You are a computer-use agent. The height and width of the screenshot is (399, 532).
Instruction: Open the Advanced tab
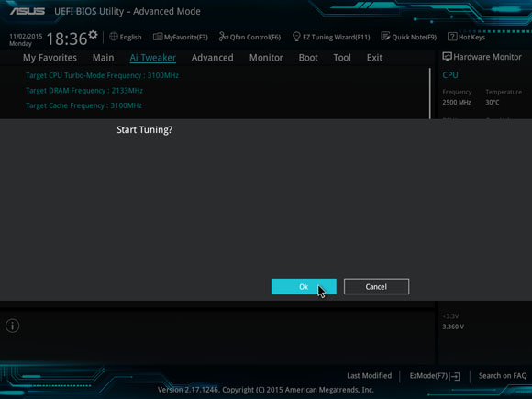213,58
